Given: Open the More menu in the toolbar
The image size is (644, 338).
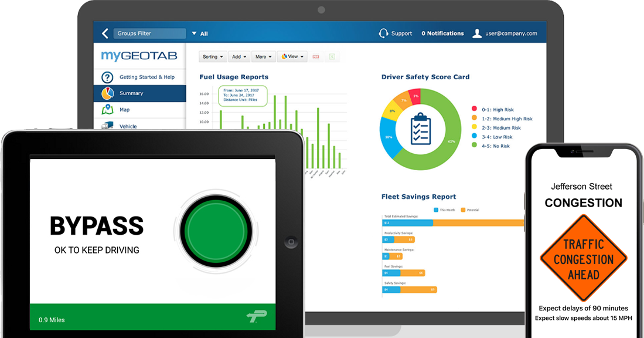Looking at the screenshot, I should 263,56.
